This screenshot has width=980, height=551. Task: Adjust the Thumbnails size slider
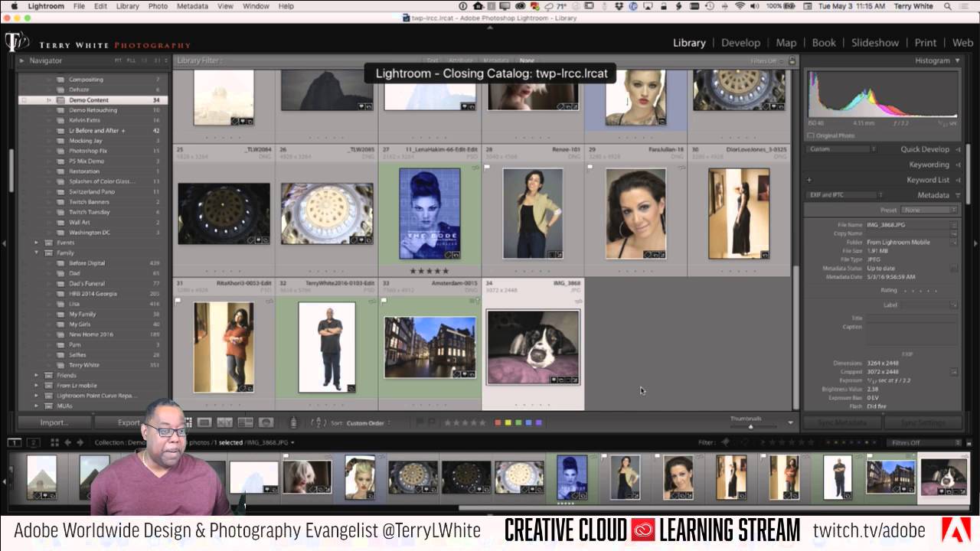[750, 426]
